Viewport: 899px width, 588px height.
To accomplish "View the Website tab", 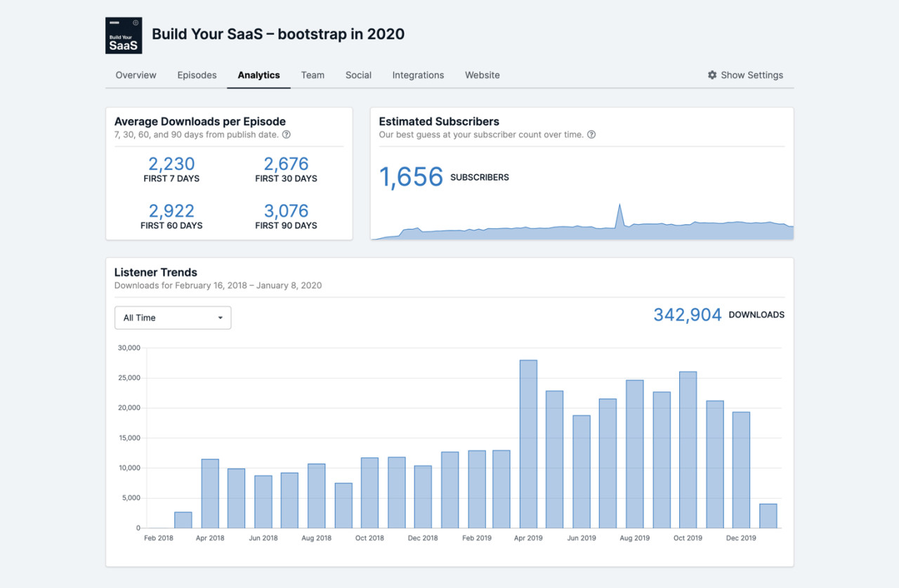I will (x=482, y=75).
